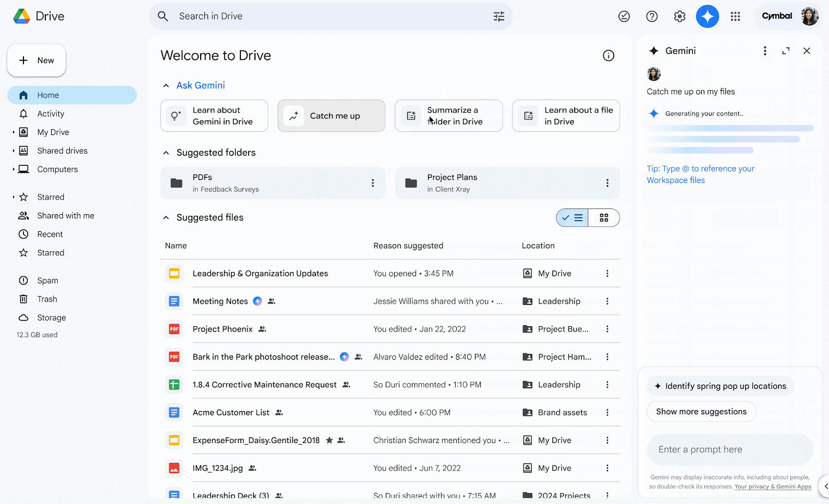Expand the first Starred tree arrow
Screen dimensions: 829x504
13,197
